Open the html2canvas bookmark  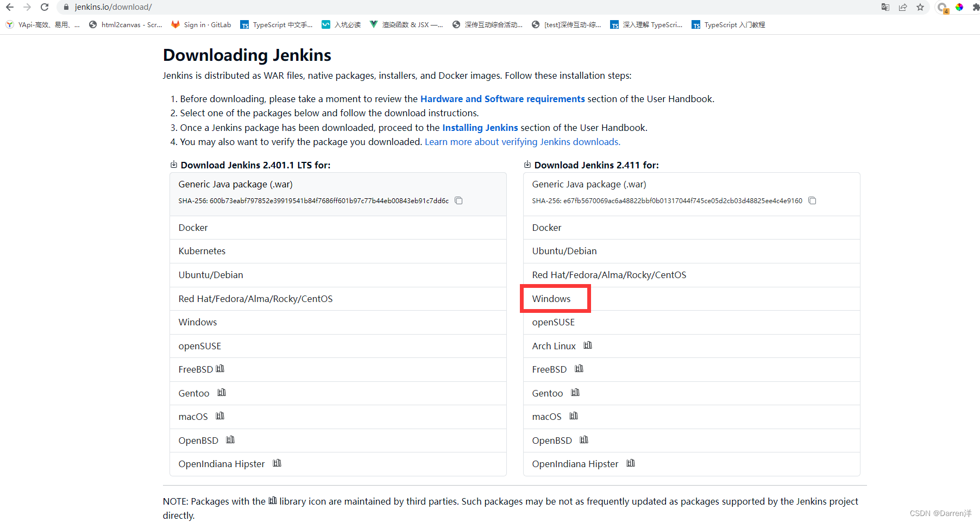pyautogui.click(x=125, y=24)
